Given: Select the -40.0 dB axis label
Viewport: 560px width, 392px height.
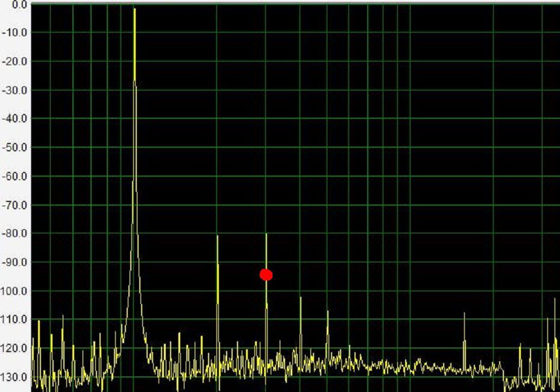Looking at the screenshot, I should tap(14, 119).
